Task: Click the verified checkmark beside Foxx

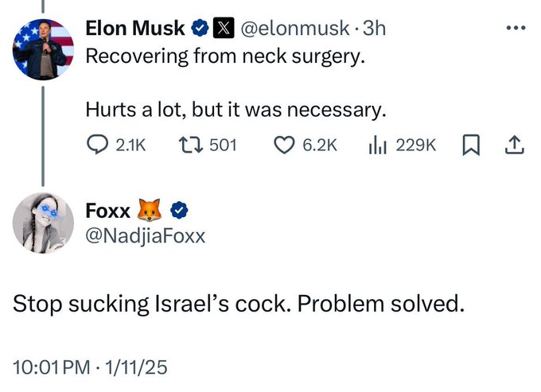Action: [180, 211]
